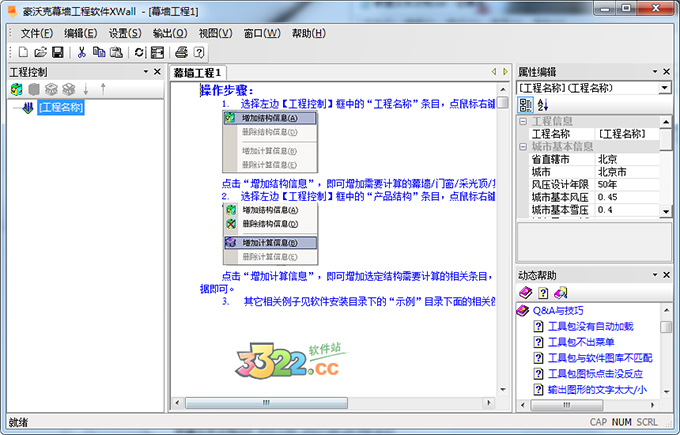Open the [工程名称] combo box dropdown
This screenshot has height=435, width=680.
point(664,88)
